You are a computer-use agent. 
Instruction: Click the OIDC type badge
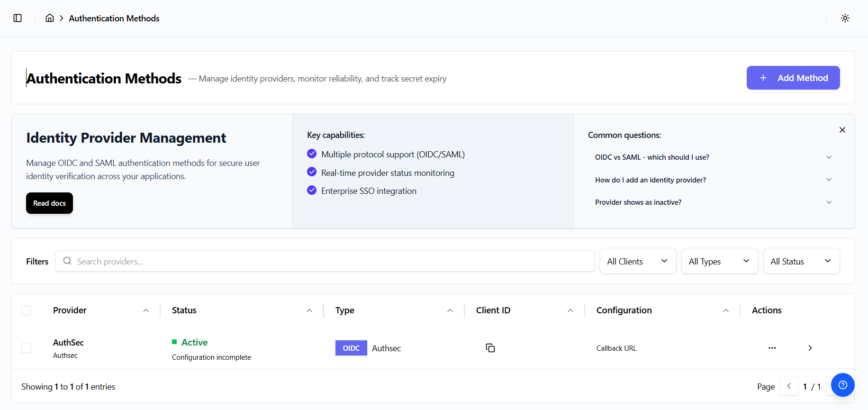click(351, 348)
